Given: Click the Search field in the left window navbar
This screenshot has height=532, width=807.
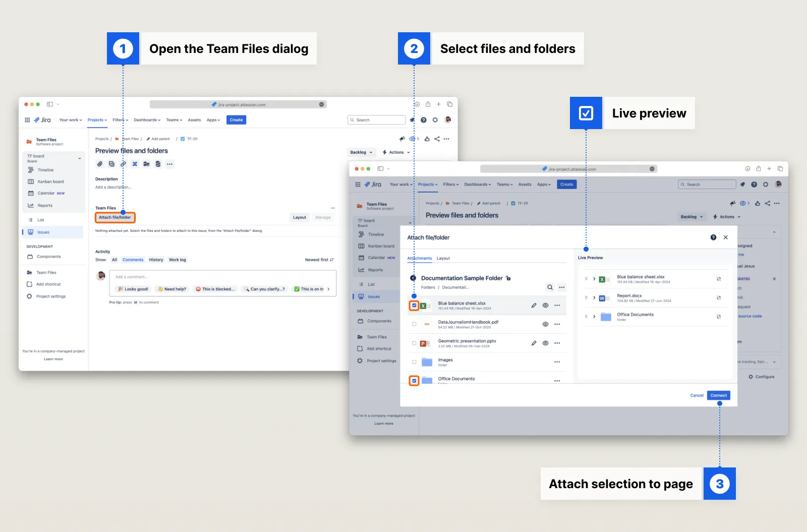Looking at the screenshot, I should pyautogui.click(x=376, y=120).
